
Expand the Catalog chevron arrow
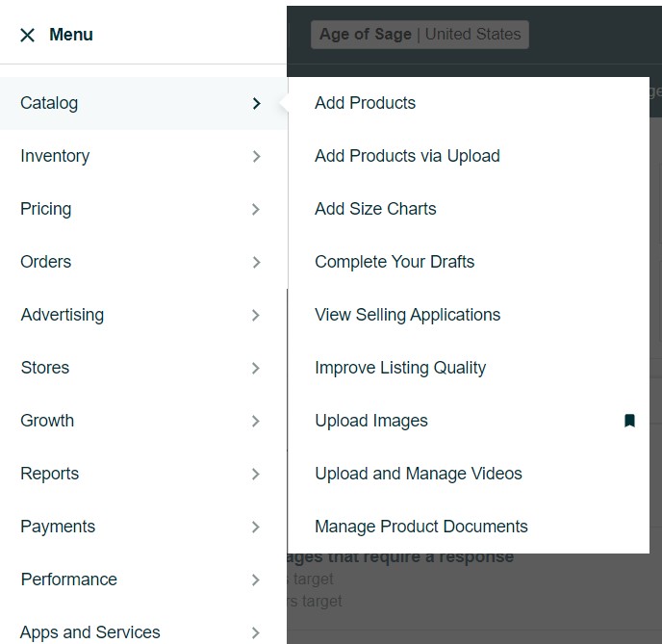point(256,103)
